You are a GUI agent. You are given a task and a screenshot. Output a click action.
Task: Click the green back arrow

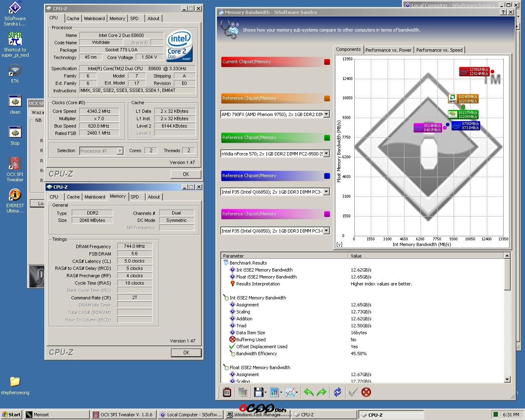(x=308, y=392)
